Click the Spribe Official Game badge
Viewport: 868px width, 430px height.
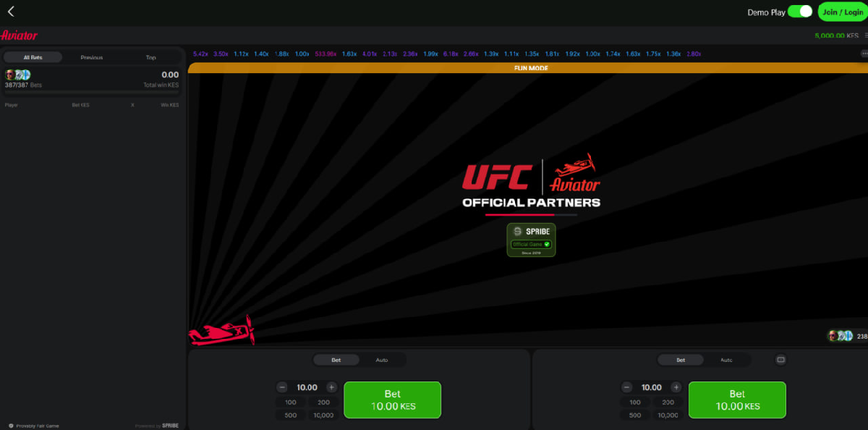[531, 240]
